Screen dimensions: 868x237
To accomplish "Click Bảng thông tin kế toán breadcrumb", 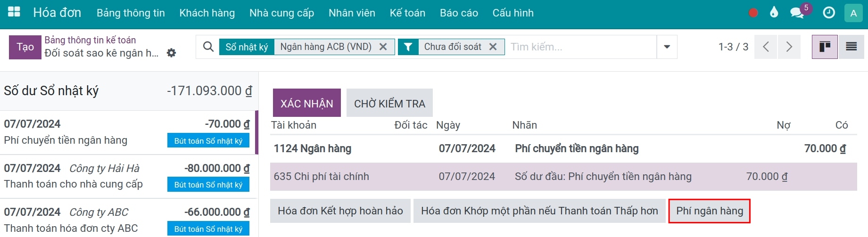I will click(90, 40).
